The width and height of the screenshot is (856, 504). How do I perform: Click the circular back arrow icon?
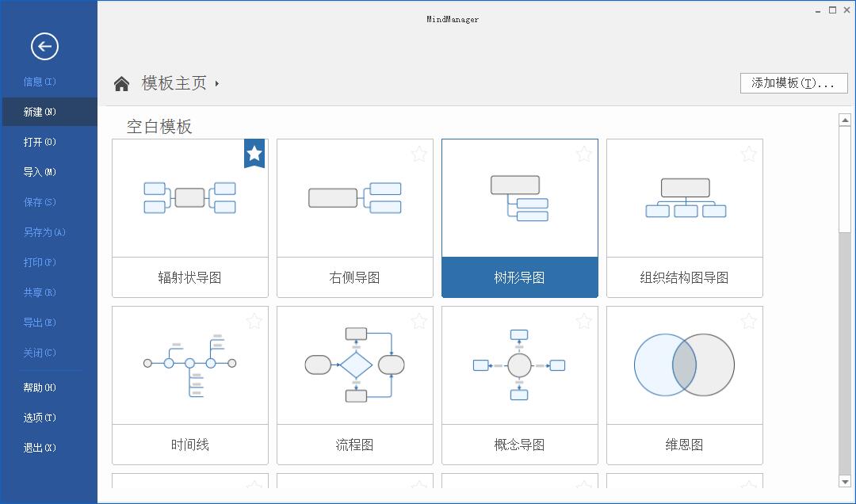(45, 46)
